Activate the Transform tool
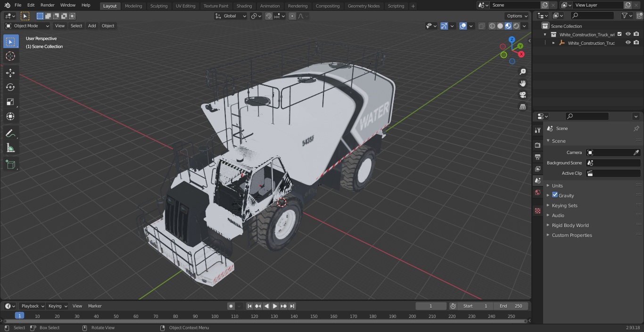644x332 pixels. coord(10,117)
